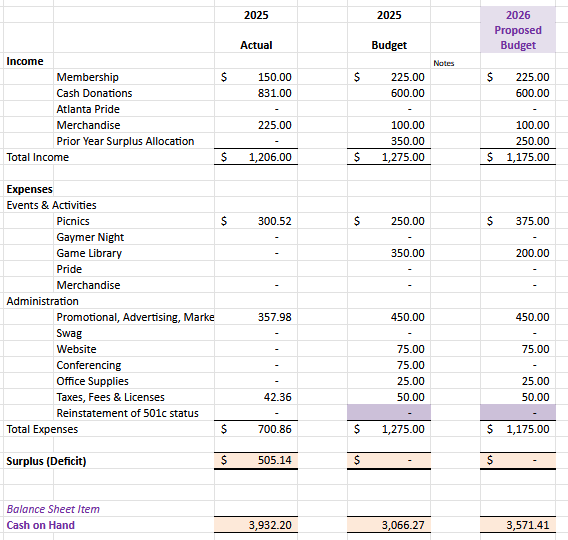Click the Income section heading
Viewport: 568px width, 540px height.
25,61
